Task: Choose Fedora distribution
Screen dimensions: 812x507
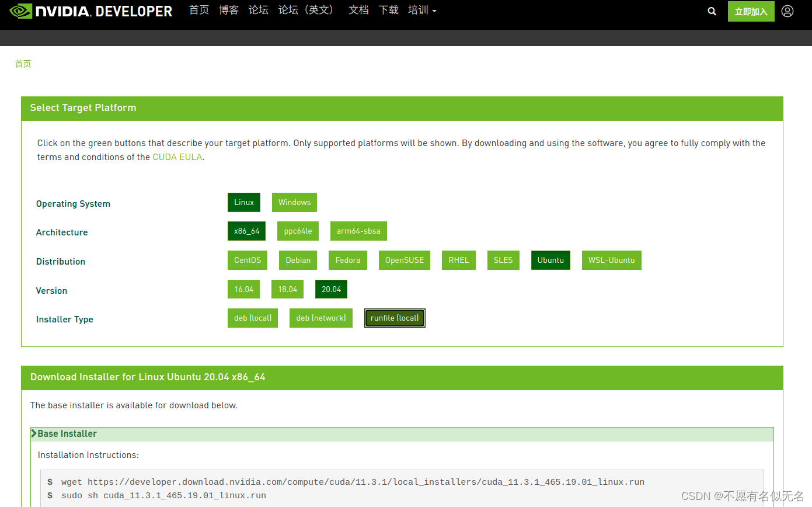Action: pyautogui.click(x=348, y=261)
